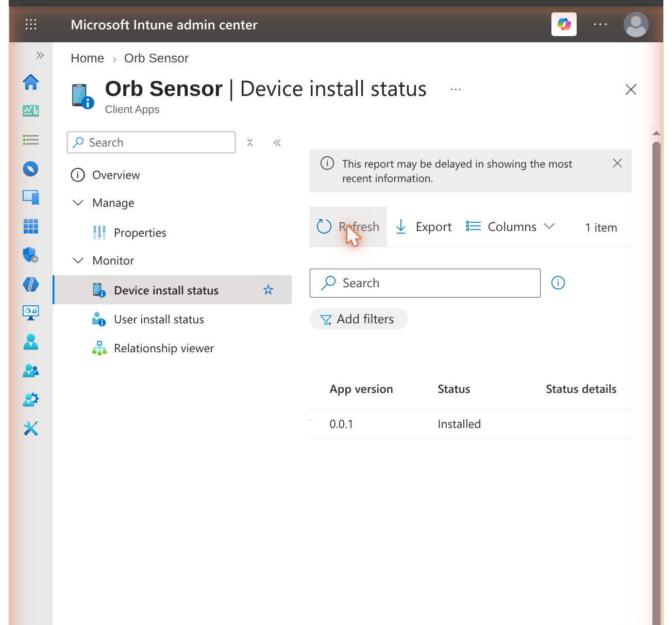The height and width of the screenshot is (625, 672).
Task: Open the Groups sidebar icon
Action: pyautogui.click(x=31, y=371)
